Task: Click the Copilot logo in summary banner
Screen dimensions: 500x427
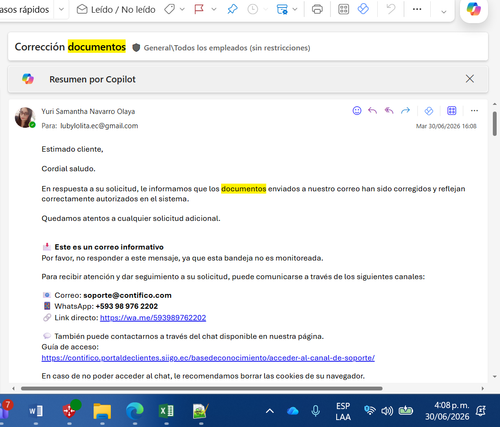Action: click(28, 79)
